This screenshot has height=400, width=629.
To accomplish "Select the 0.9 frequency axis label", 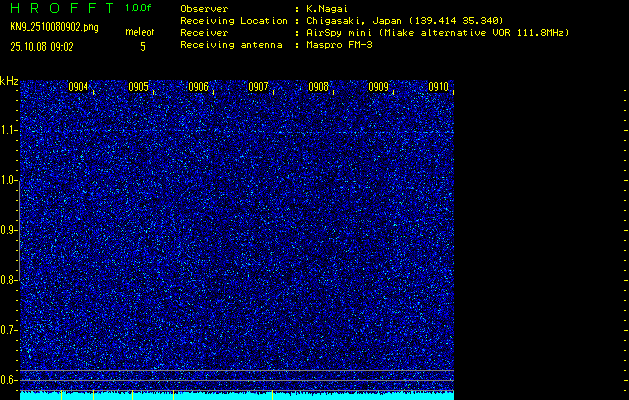I will coord(9,230).
